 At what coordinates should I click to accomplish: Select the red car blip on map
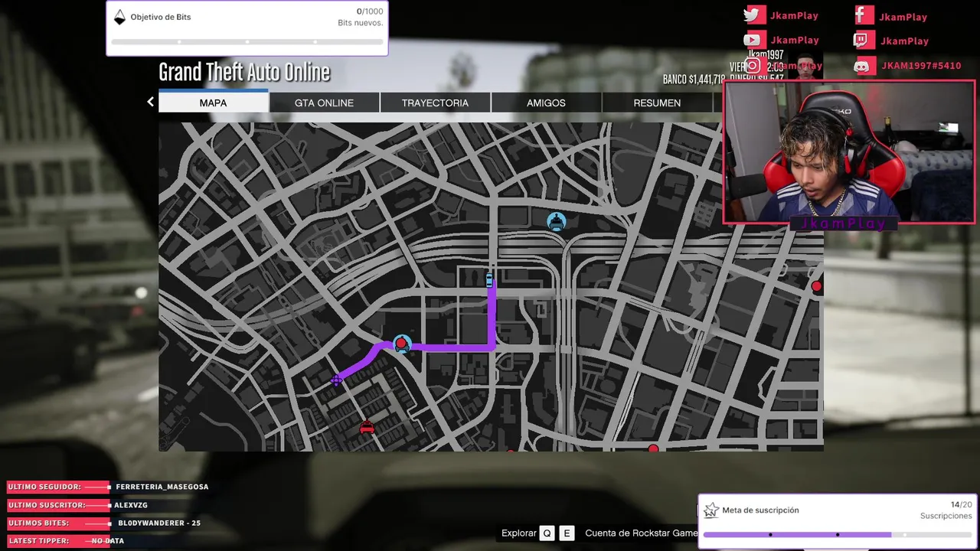click(367, 428)
